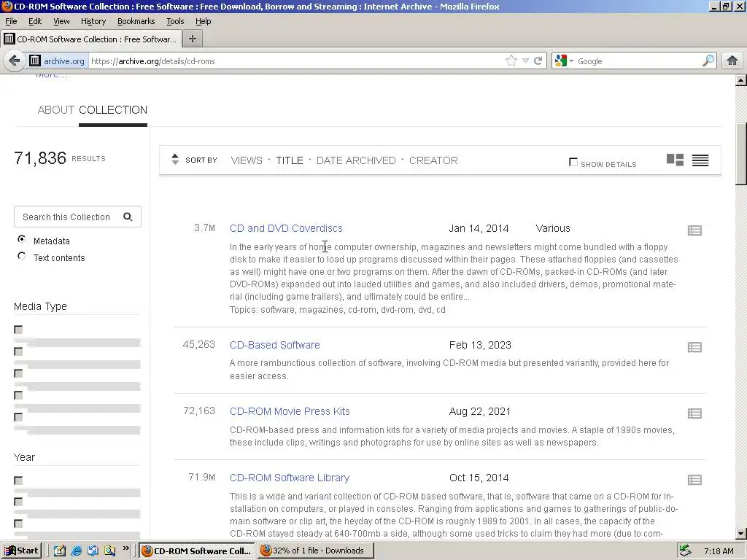Open the search engine dropdown next to Google icon

pos(571,61)
